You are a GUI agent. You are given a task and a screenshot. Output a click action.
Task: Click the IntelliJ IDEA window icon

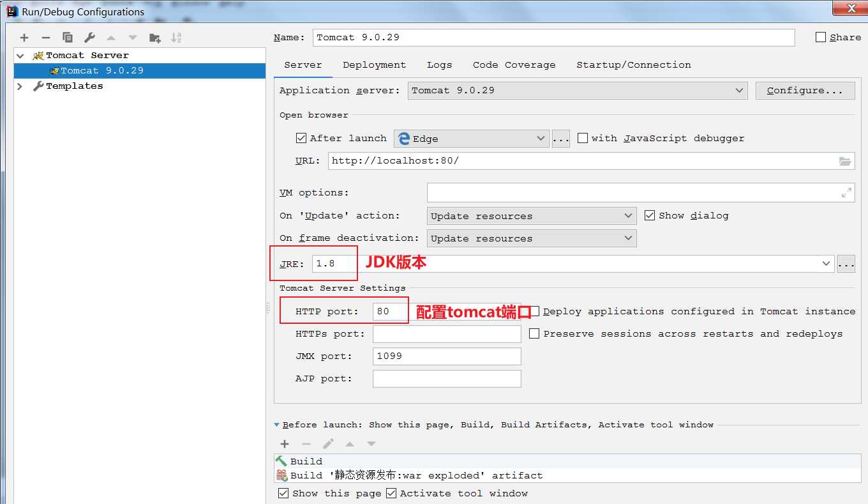(11, 11)
